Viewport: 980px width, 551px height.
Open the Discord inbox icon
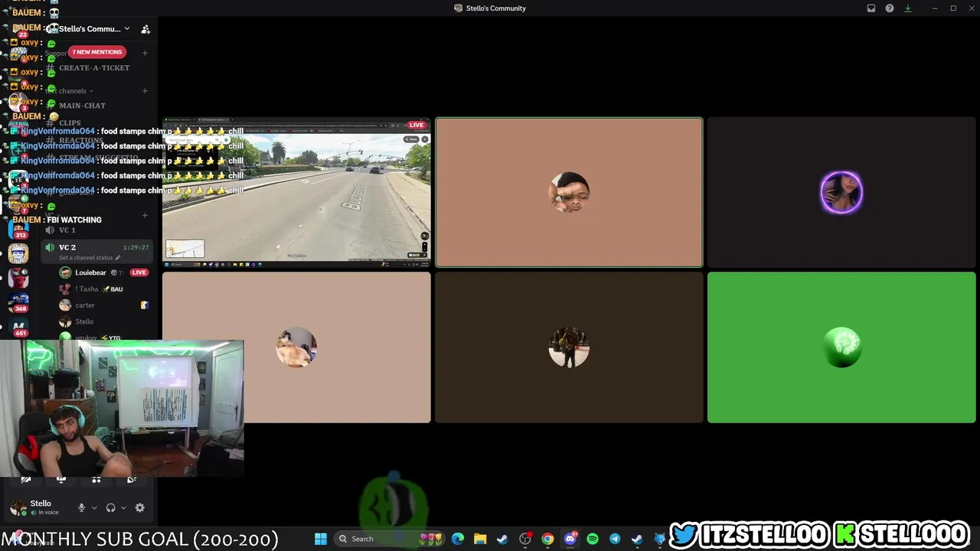(871, 8)
